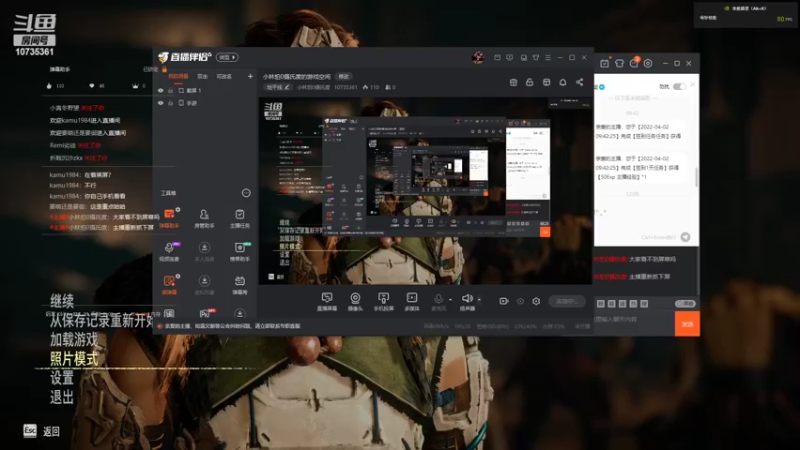This screenshot has width=800, height=450.
Task: Open the 主播任务 tool
Action: (239, 218)
